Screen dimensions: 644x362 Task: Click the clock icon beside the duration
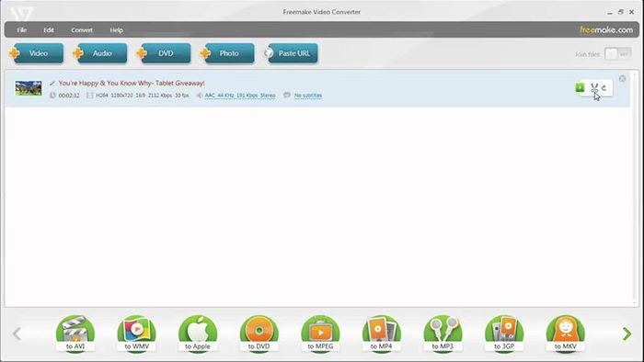coord(52,96)
